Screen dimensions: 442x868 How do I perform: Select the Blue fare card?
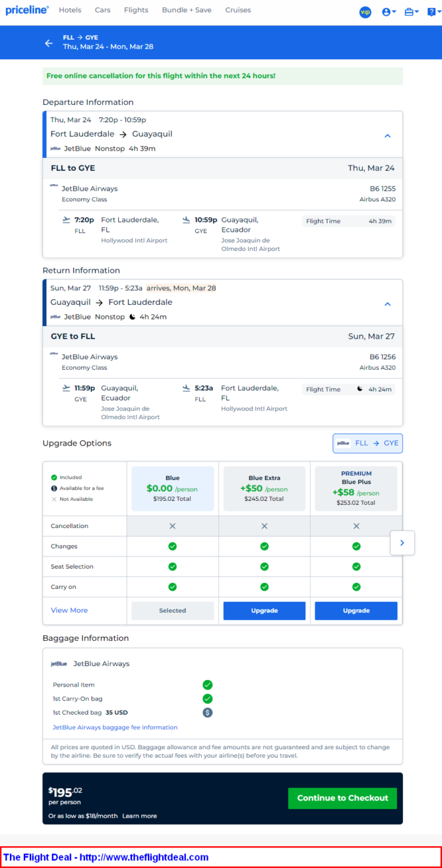pyautogui.click(x=173, y=489)
